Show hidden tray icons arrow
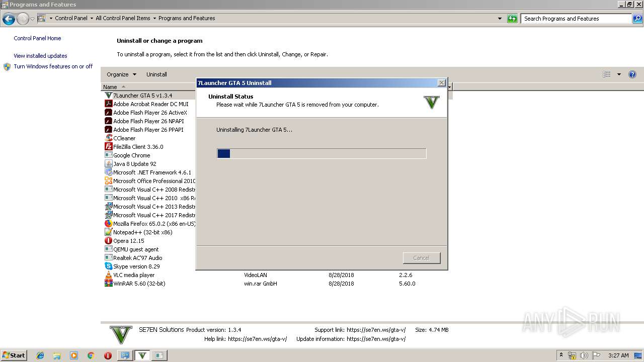This screenshot has height=362, width=644. (561, 355)
